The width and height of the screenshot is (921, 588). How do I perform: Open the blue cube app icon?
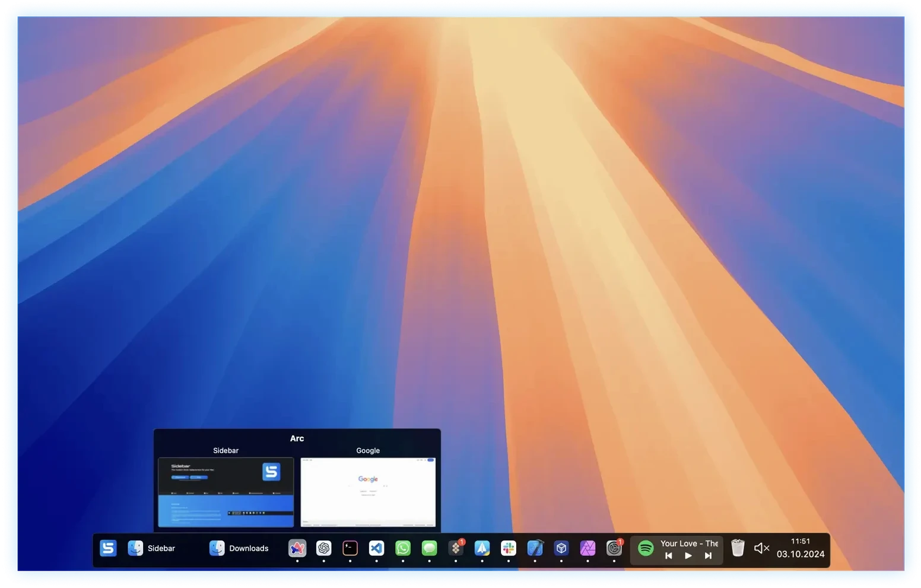[561, 548]
